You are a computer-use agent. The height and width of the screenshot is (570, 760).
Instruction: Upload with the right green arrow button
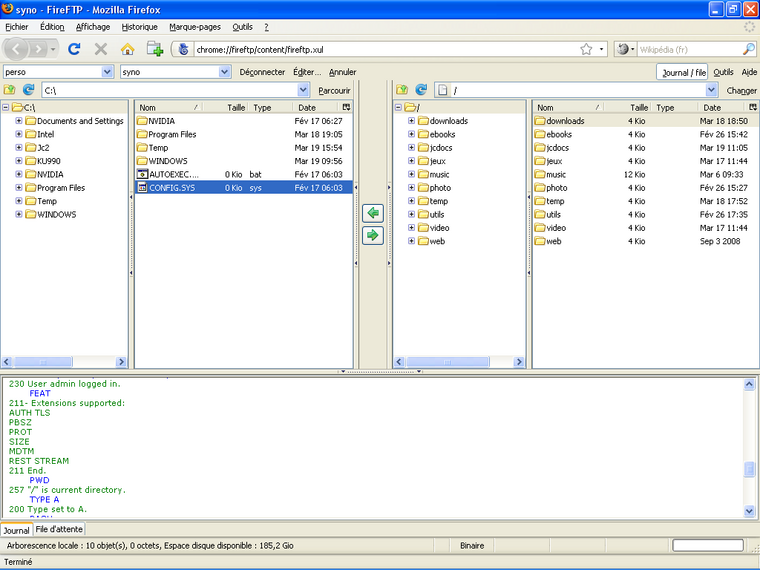[373, 236]
